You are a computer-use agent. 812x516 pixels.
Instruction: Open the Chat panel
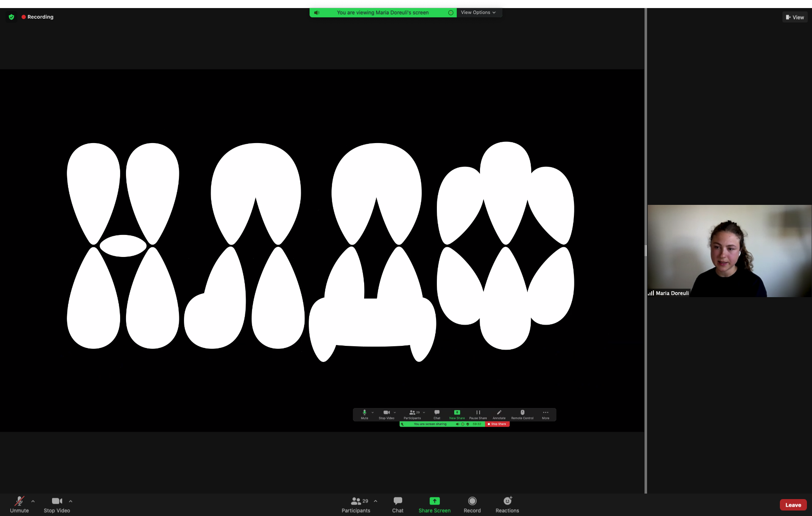point(398,504)
